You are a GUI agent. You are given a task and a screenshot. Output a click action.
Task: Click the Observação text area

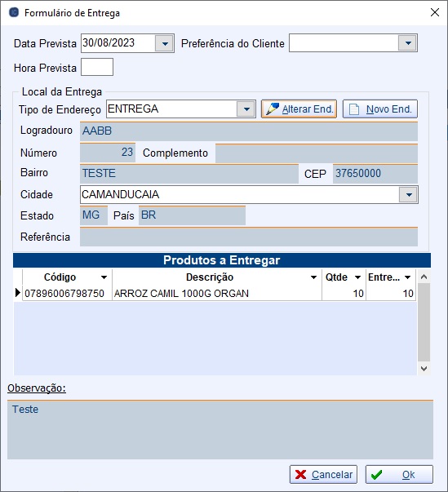[x=220, y=429]
